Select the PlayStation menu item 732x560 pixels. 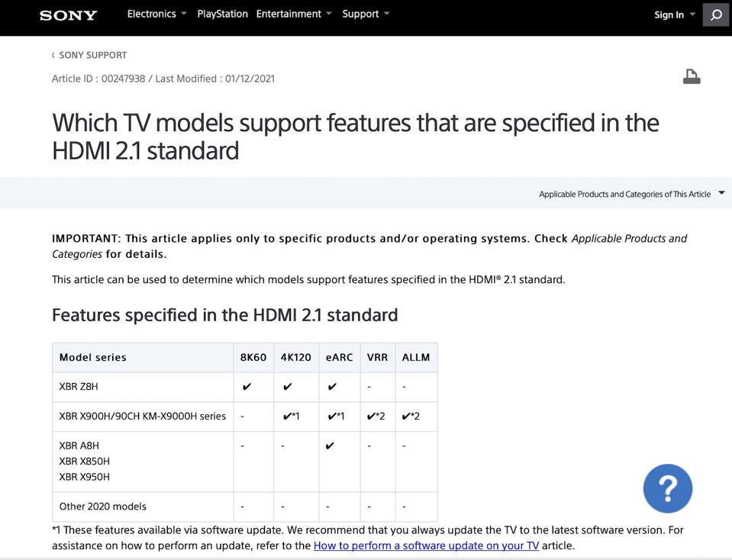pos(222,13)
